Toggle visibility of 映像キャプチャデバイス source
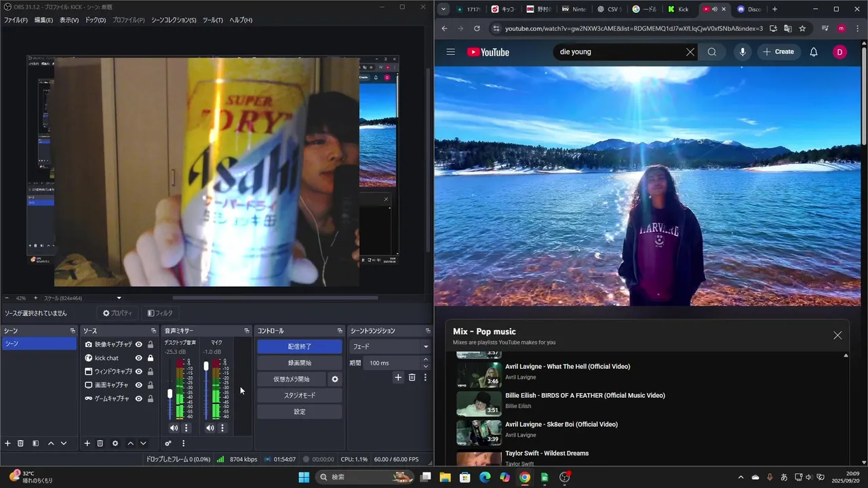868x488 pixels. [139, 344]
